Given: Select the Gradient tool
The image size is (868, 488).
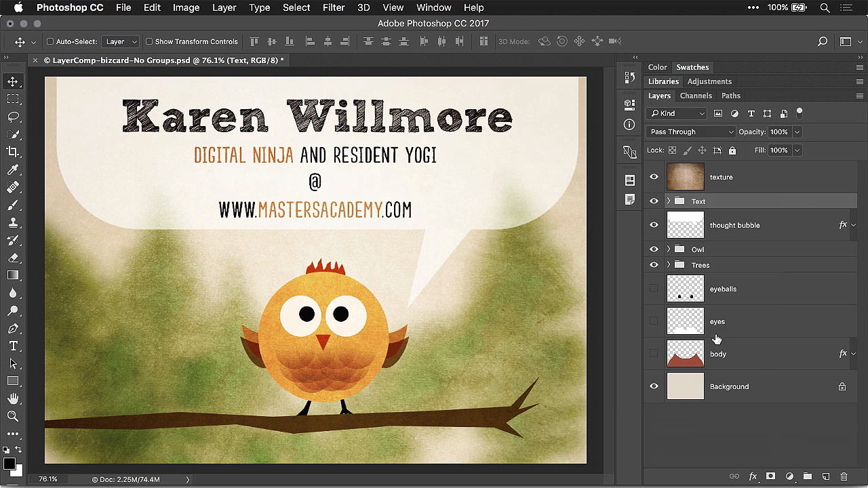Looking at the screenshot, I should click(13, 275).
